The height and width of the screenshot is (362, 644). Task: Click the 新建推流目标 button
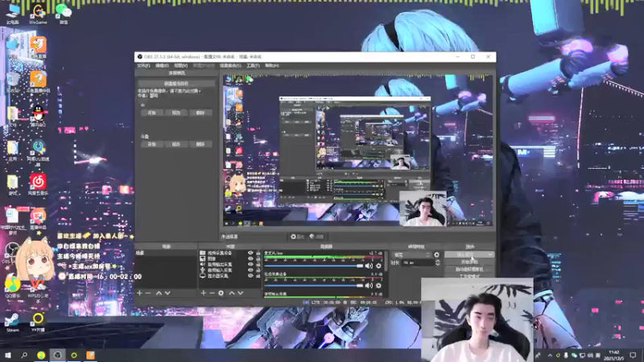(x=176, y=84)
